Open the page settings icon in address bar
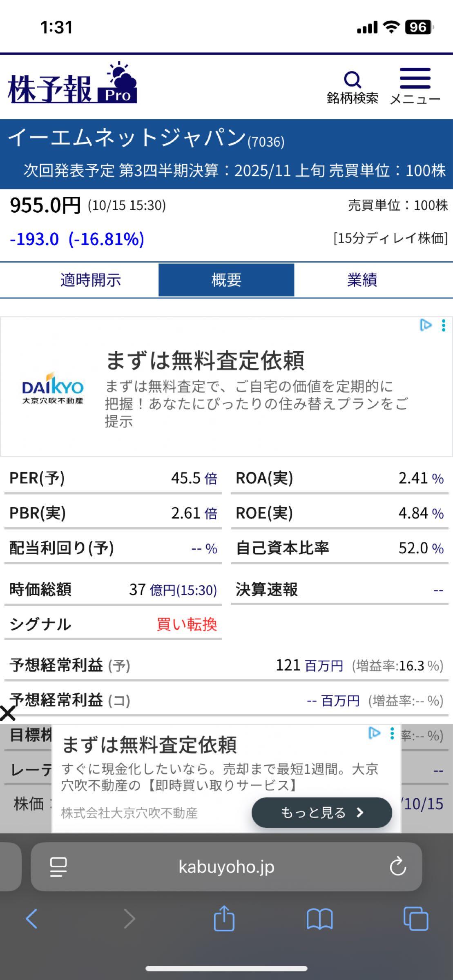The height and width of the screenshot is (980, 453). click(x=58, y=868)
